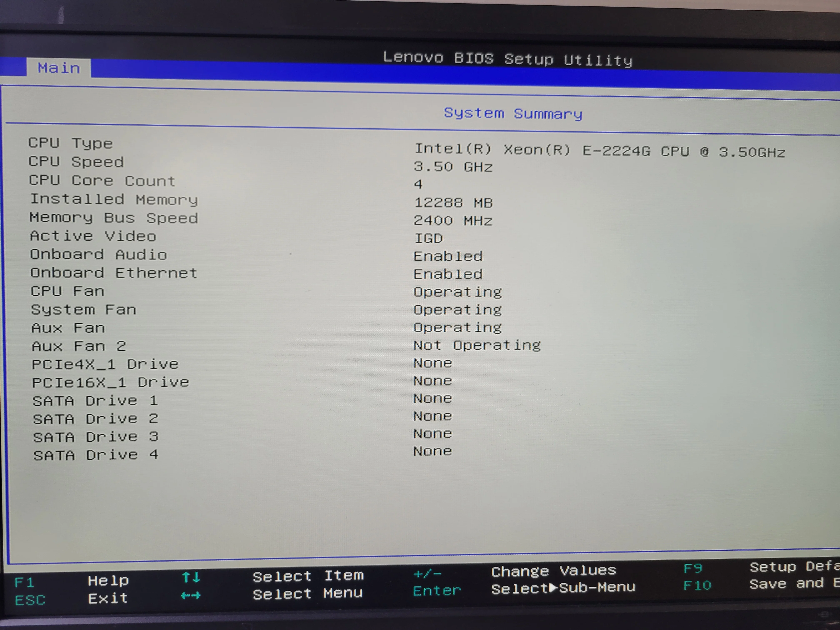The height and width of the screenshot is (630, 840).
Task: Select the System Fan Operating status
Action: point(458,310)
